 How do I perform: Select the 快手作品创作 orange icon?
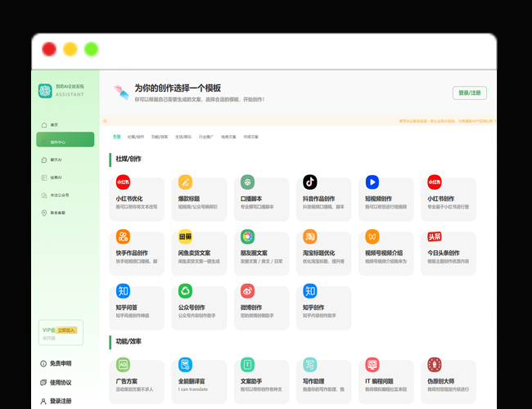click(x=123, y=236)
